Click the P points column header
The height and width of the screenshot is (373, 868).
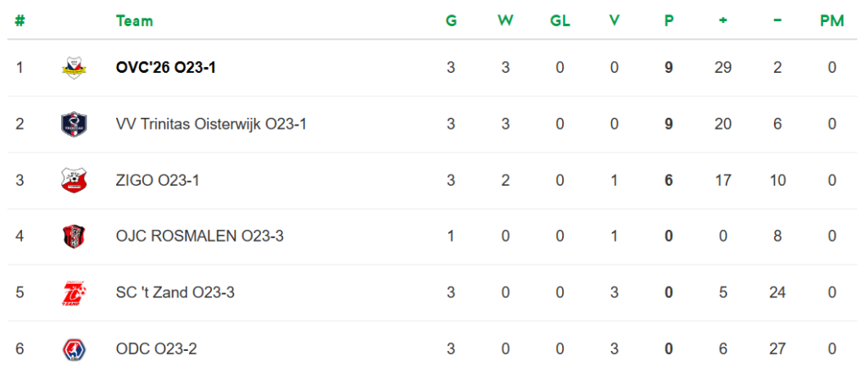[669, 21]
